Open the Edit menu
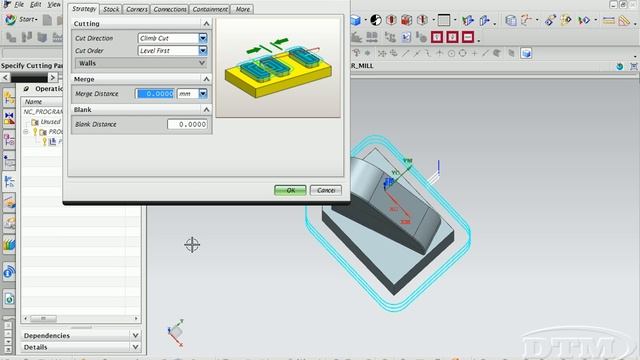Image resolution: width=640 pixels, height=360 pixels. pyautogui.click(x=36, y=4)
